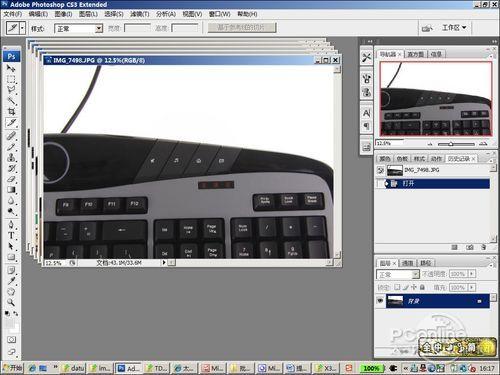This screenshot has height=375, width=500.
Task: Open the Character panel icon
Action: pyautogui.click(x=366, y=113)
